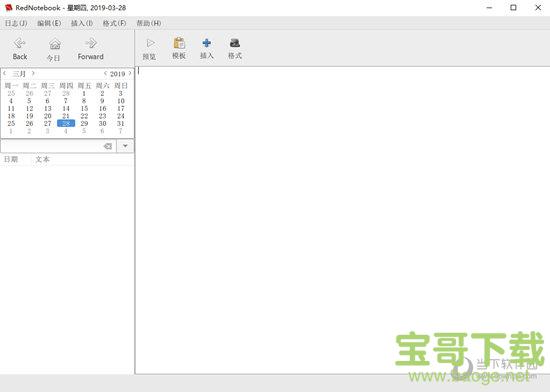Viewport: 550px width, 392px height.
Task: Click in the blank journal text editor
Action: click(342, 220)
